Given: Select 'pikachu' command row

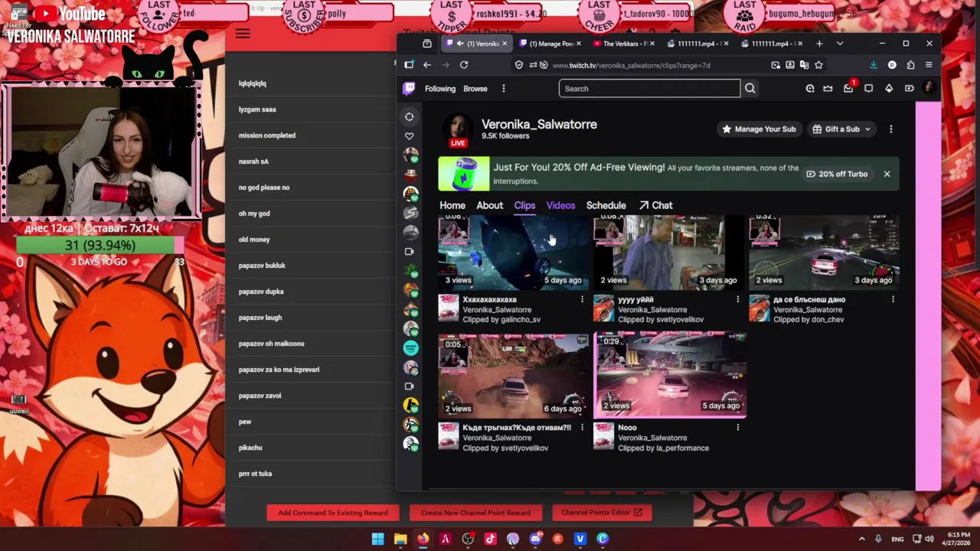Looking at the screenshot, I should 310,448.
